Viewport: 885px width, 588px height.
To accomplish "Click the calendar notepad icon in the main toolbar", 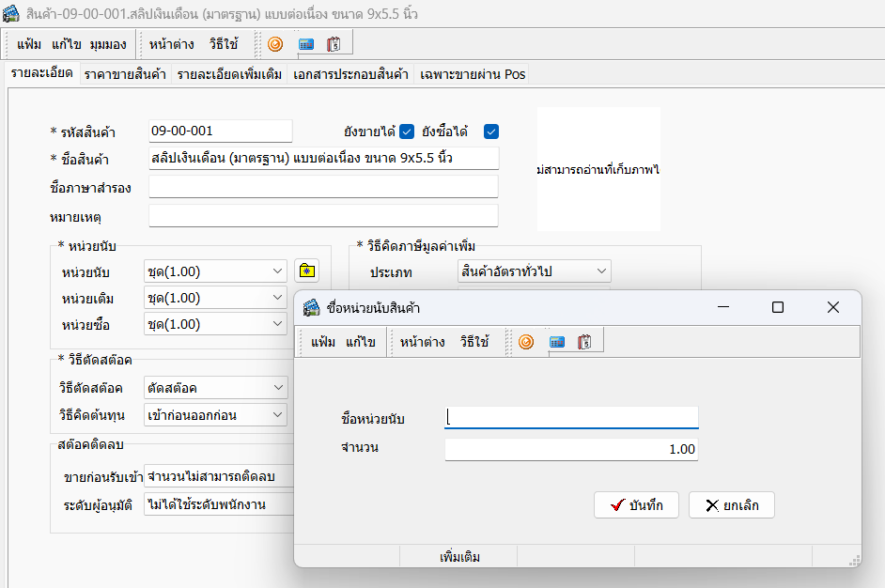I will point(334,44).
